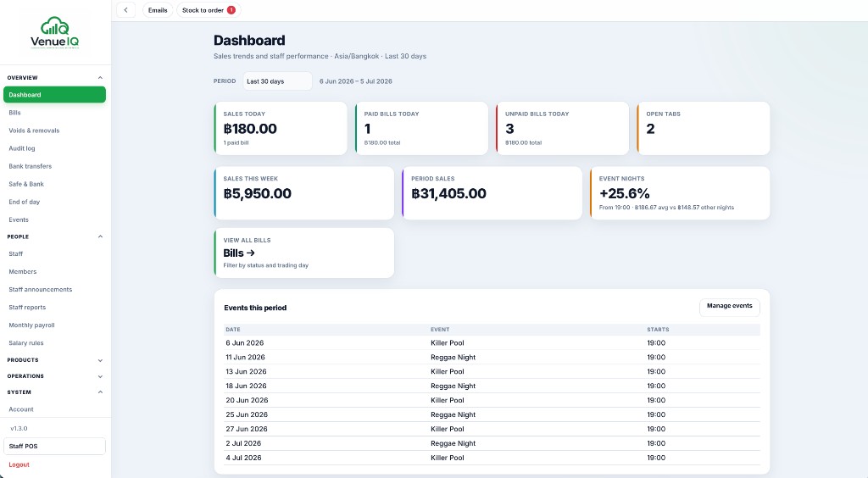Viewport: 868px width, 478px height.
Task: Click the Sales Today card
Action: (x=280, y=128)
